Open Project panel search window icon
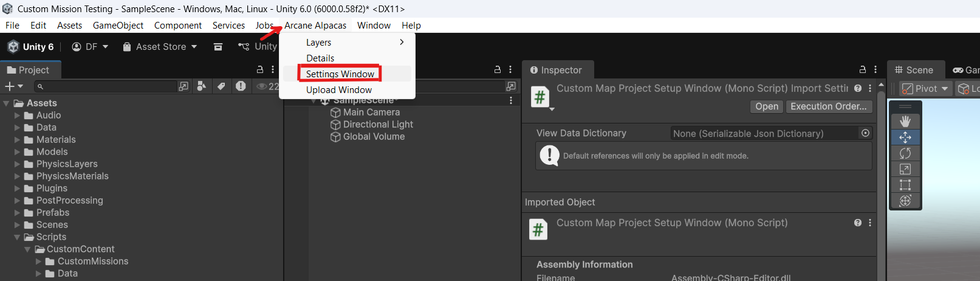This screenshot has height=281, width=980. tap(183, 86)
